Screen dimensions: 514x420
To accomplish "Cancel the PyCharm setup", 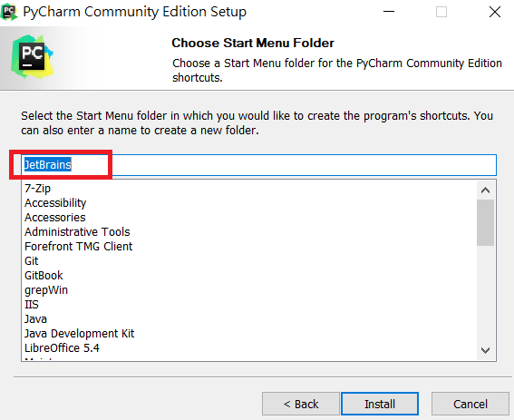I will (470, 404).
